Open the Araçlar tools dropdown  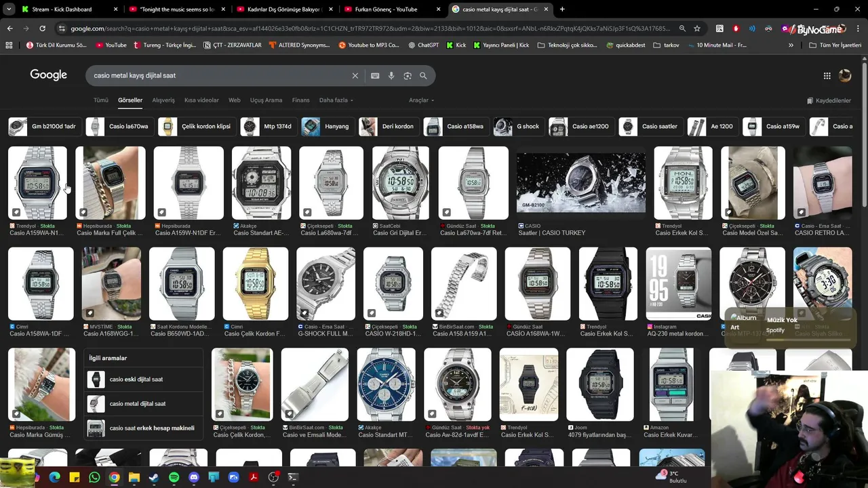tap(421, 100)
